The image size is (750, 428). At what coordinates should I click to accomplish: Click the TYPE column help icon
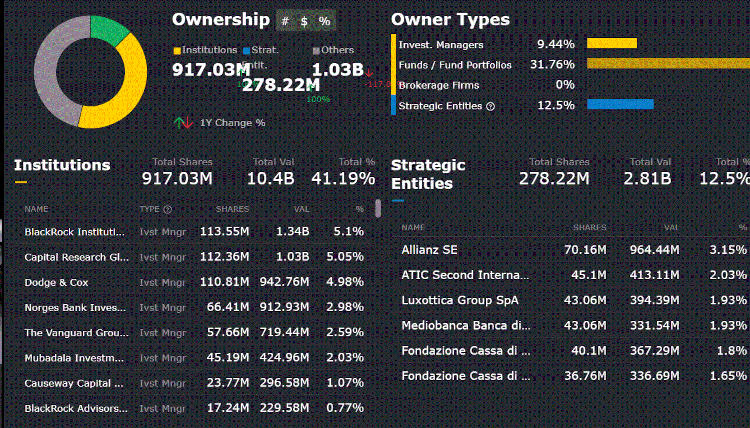coord(167,209)
